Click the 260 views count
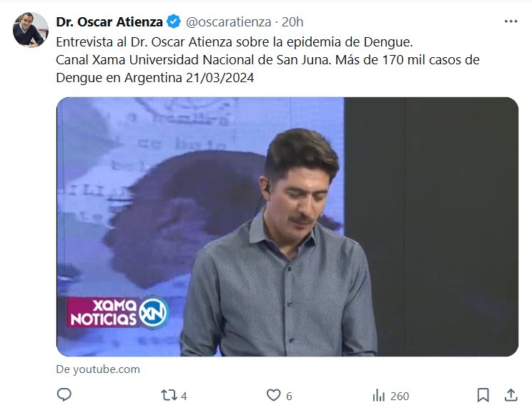The height and width of the screenshot is (413, 532). click(x=400, y=396)
